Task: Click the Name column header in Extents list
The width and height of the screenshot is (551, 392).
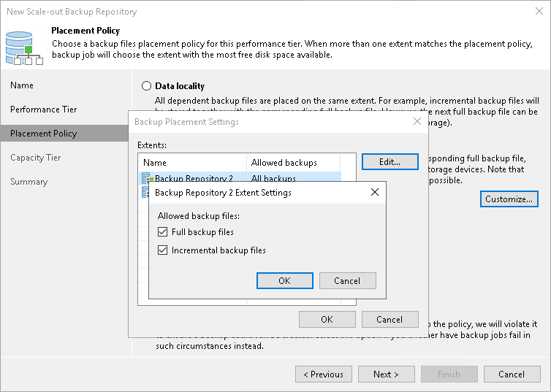Action: (191, 163)
